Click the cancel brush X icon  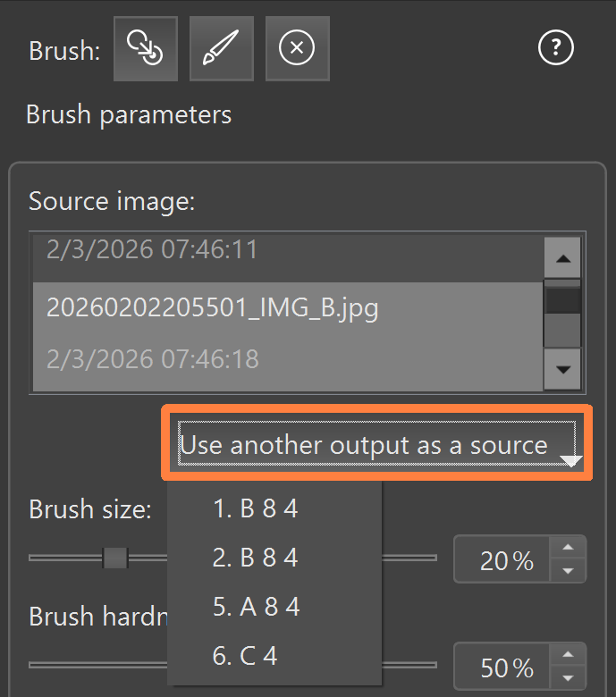click(297, 48)
